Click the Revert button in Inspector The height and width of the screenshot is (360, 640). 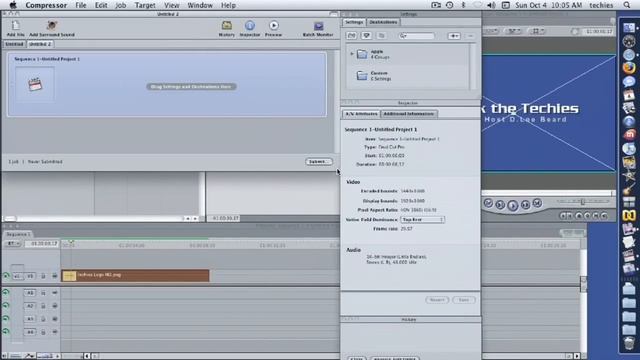437,300
